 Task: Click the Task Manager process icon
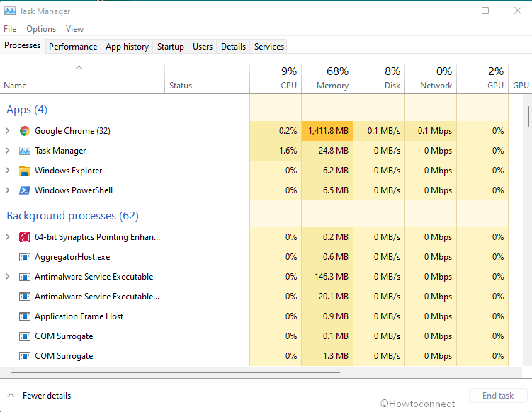tap(24, 151)
